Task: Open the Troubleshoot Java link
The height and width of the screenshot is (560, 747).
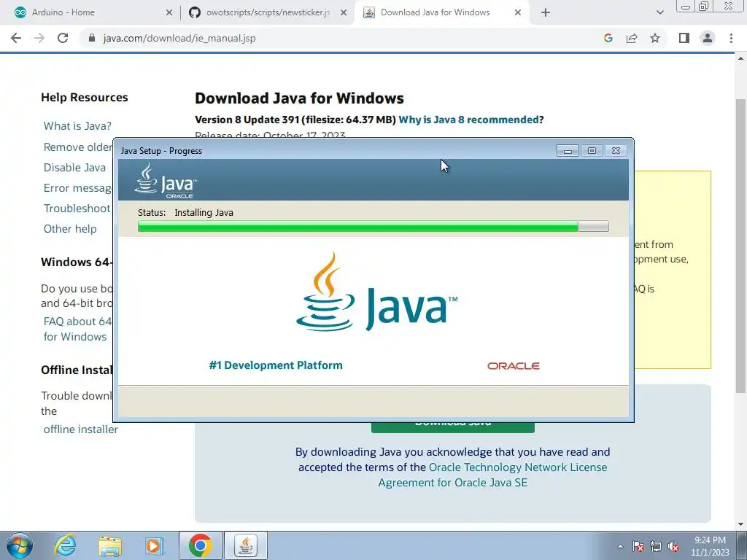Action: pyautogui.click(x=77, y=209)
